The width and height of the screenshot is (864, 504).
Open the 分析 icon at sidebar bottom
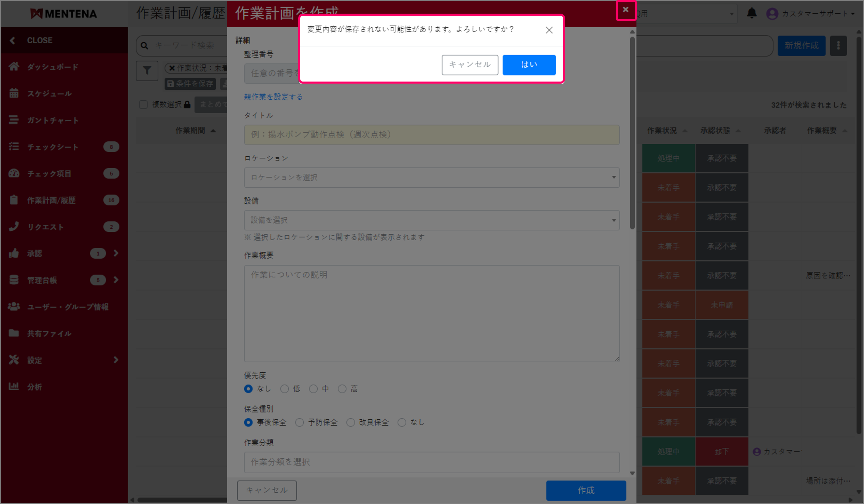click(14, 386)
